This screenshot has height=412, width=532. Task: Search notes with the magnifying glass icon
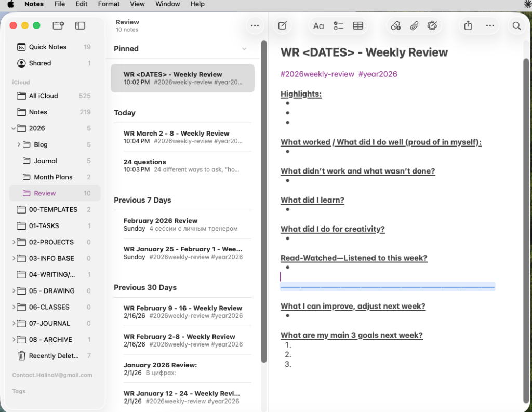[516, 25]
